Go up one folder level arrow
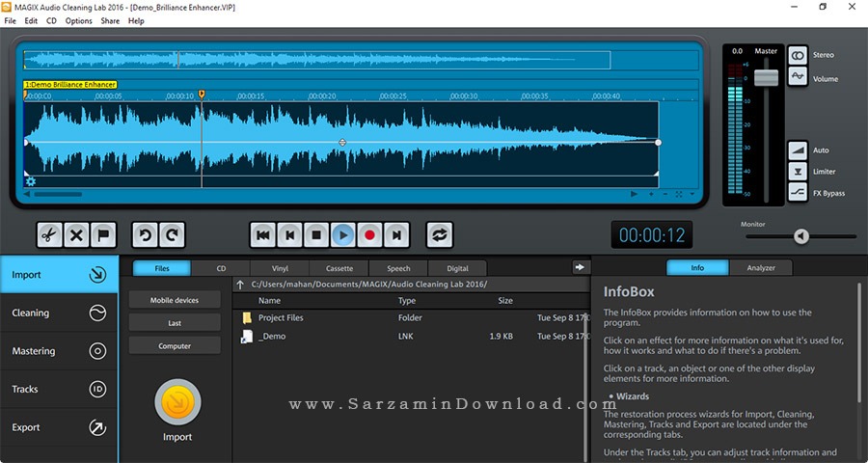Viewport: 868px width, 463px height. pos(240,285)
